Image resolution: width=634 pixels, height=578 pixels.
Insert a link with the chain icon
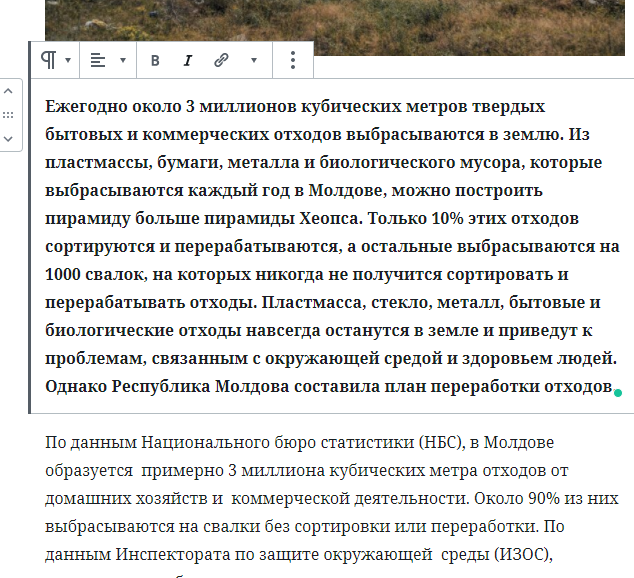[221, 61]
